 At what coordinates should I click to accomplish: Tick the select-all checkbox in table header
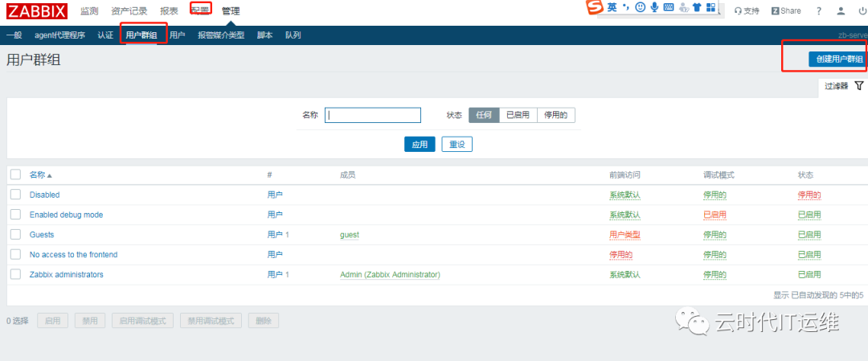pos(15,174)
